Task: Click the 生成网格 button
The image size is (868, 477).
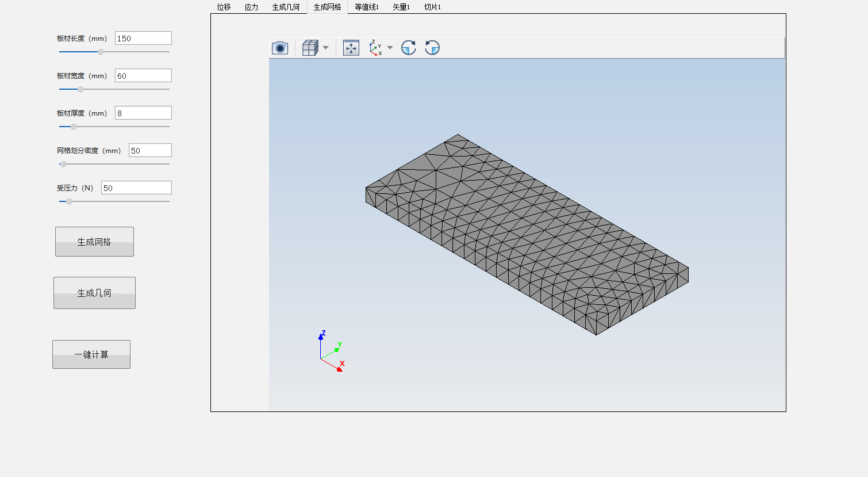Action: pyautogui.click(x=94, y=242)
